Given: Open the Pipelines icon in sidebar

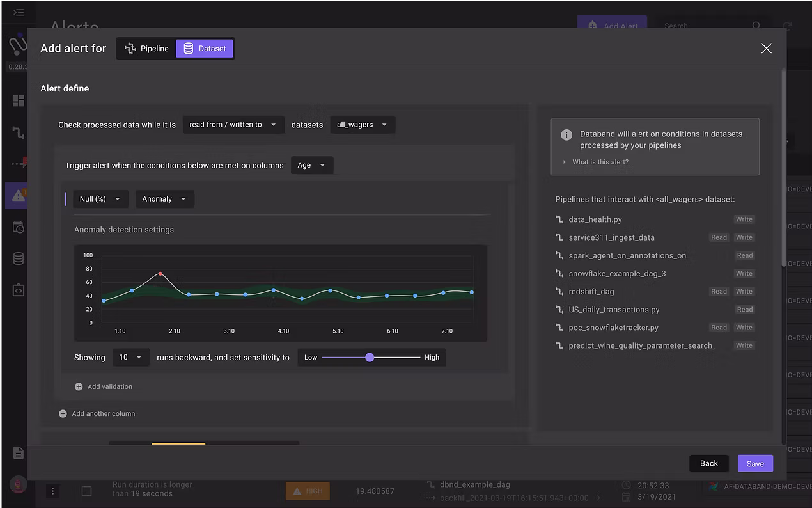Looking at the screenshot, I should [x=18, y=132].
